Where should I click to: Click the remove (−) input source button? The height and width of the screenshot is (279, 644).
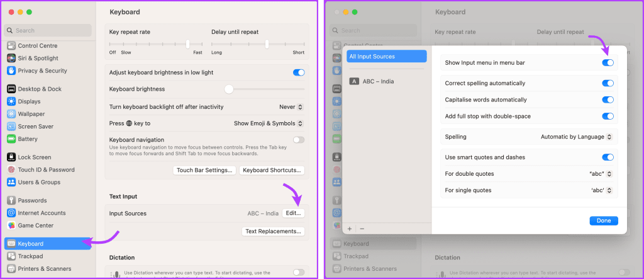coord(362,229)
